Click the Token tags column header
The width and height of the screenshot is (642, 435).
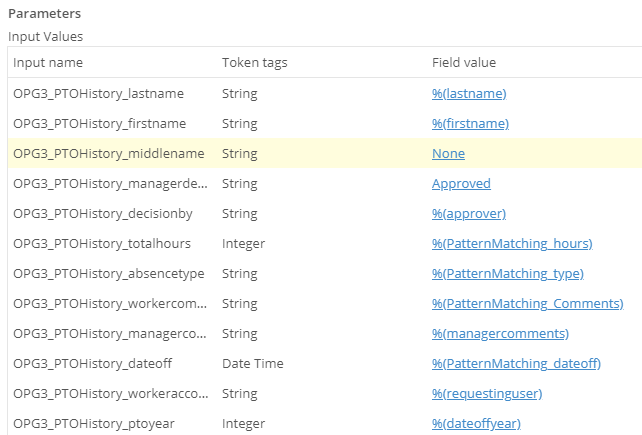coord(254,63)
